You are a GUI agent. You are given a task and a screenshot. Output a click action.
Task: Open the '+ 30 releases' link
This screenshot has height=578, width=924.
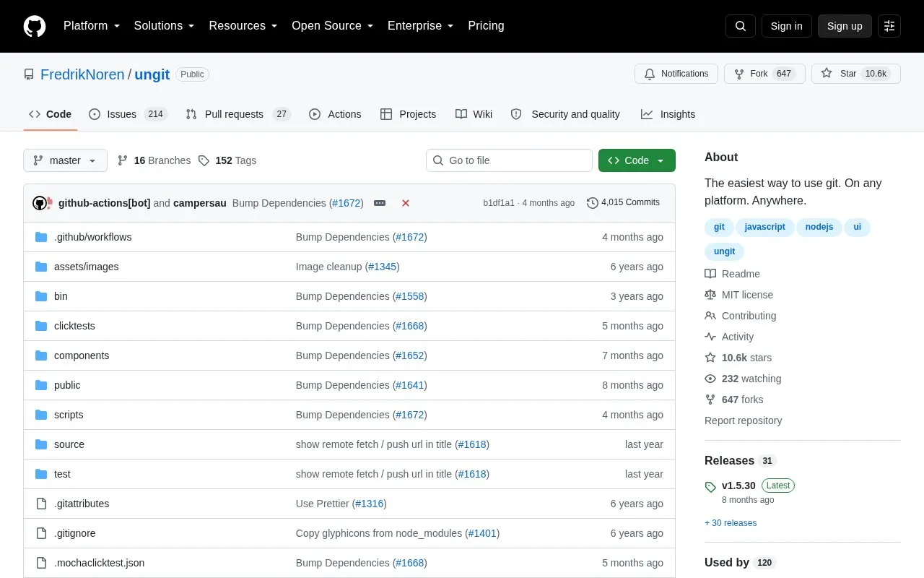coord(731,523)
